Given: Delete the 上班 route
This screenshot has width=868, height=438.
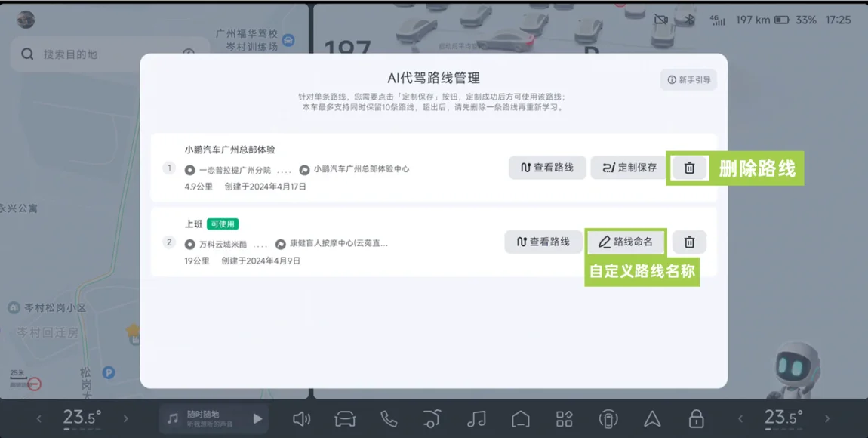Looking at the screenshot, I should coord(689,242).
